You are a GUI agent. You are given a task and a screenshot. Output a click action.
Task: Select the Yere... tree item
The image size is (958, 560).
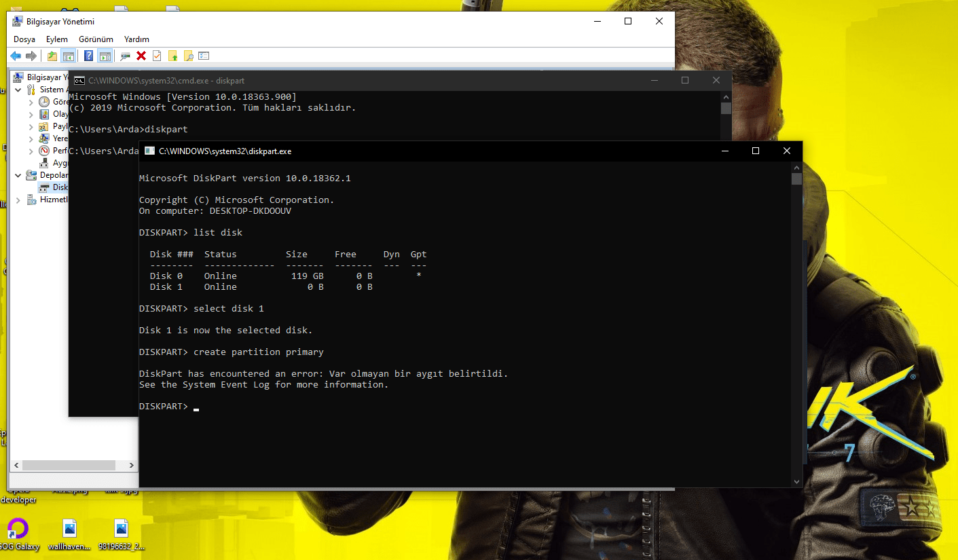click(53, 138)
